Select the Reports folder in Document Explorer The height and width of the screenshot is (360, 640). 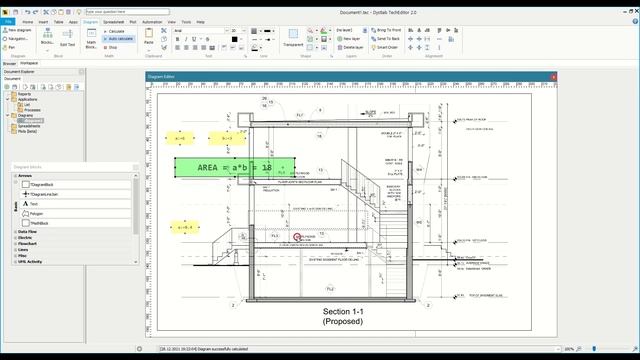21,94
